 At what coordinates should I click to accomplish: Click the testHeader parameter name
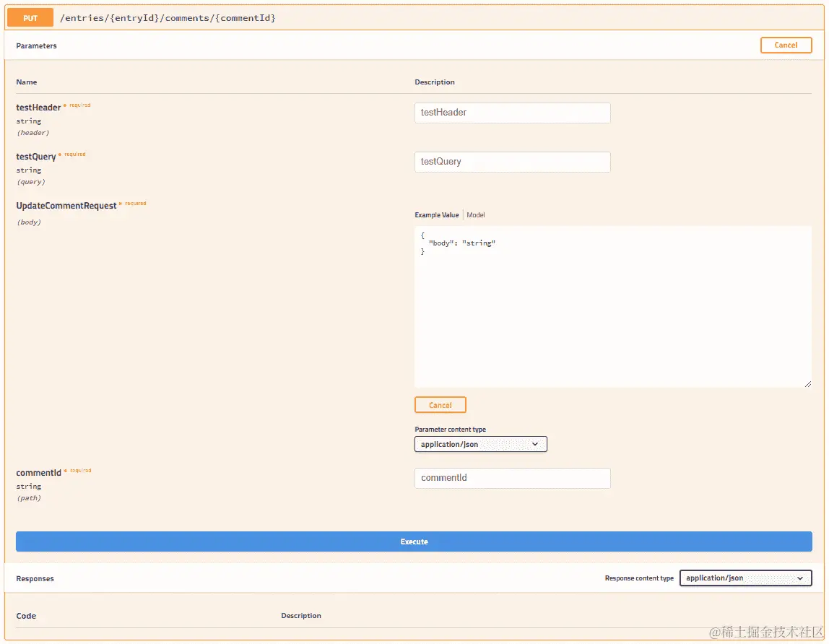point(38,108)
